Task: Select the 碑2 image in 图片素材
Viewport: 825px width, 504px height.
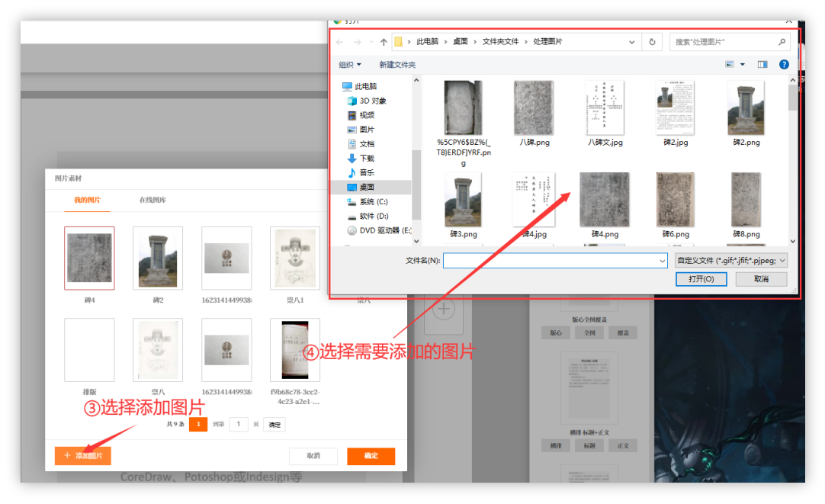Action: pos(158,258)
